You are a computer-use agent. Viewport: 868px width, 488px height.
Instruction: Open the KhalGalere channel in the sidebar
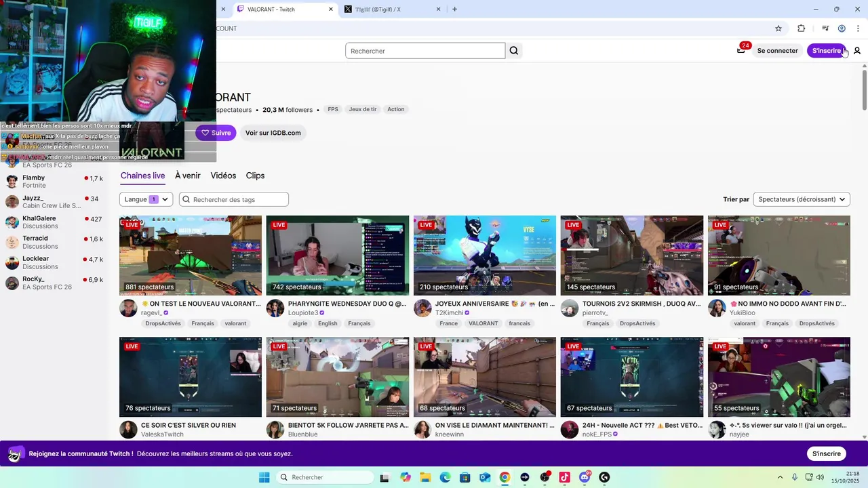[54, 222]
